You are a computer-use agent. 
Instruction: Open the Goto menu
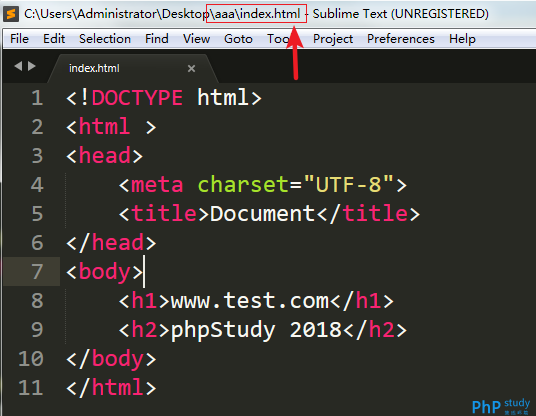point(238,39)
